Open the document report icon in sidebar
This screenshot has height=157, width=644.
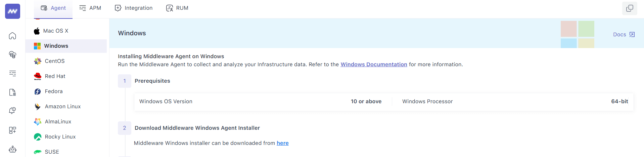12,92
